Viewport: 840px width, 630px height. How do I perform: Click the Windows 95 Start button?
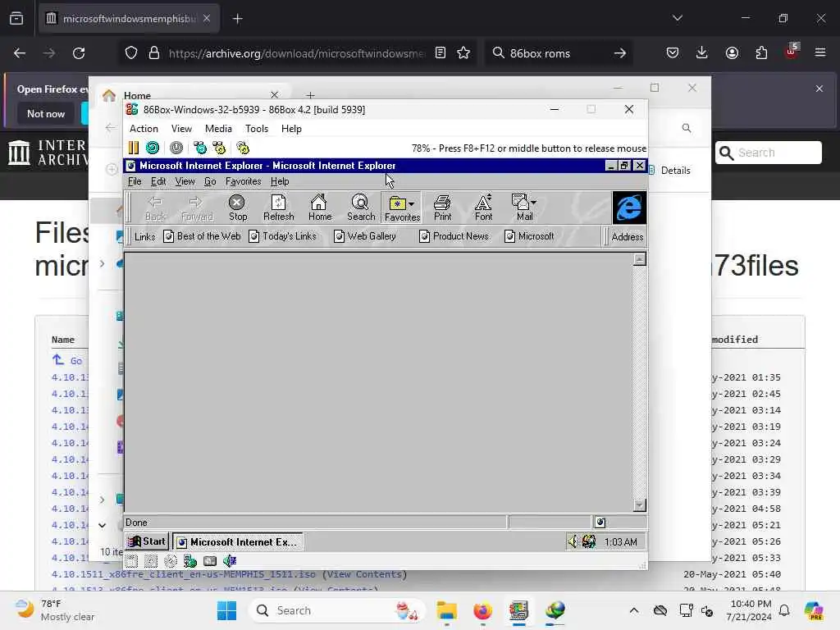147,541
